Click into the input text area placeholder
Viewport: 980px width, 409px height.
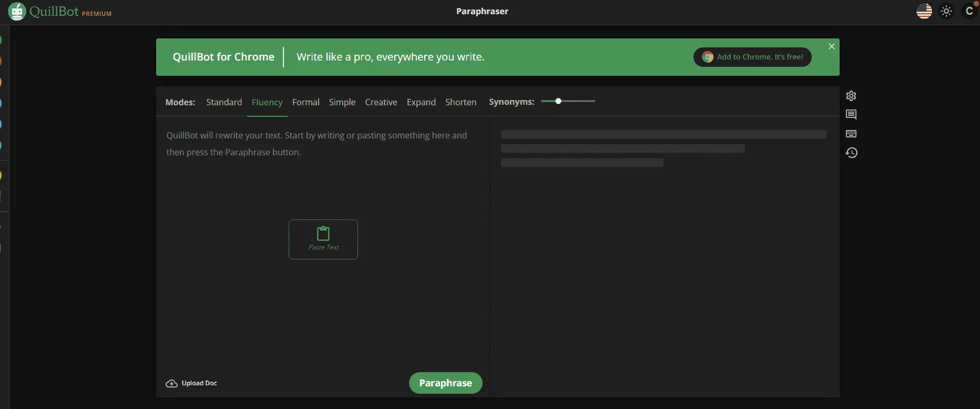[x=317, y=144]
